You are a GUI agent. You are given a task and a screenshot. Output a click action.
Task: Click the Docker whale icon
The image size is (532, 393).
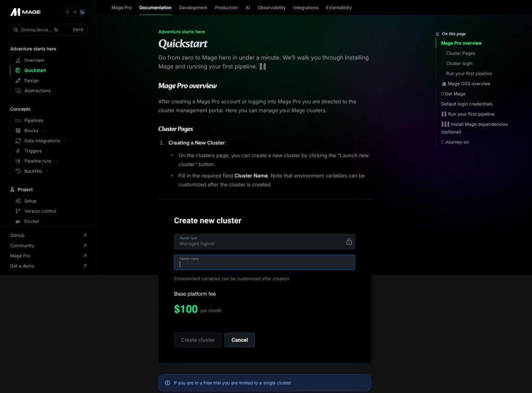(18, 221)
